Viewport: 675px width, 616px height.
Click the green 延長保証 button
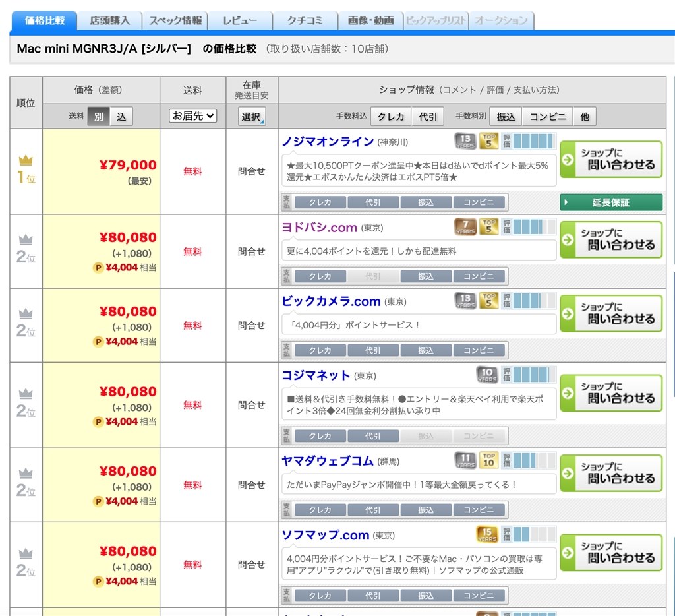point(611,202)
